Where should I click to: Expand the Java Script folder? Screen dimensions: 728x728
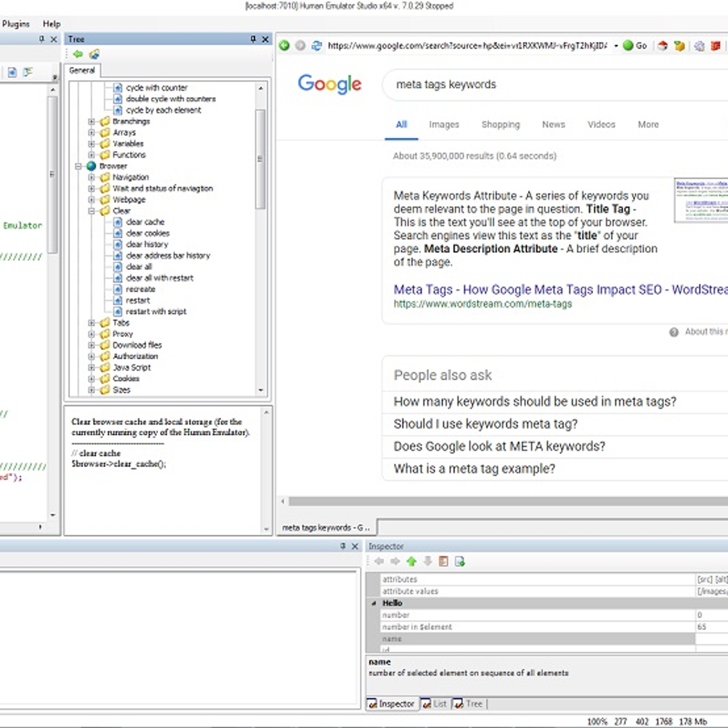click(91, 367)
